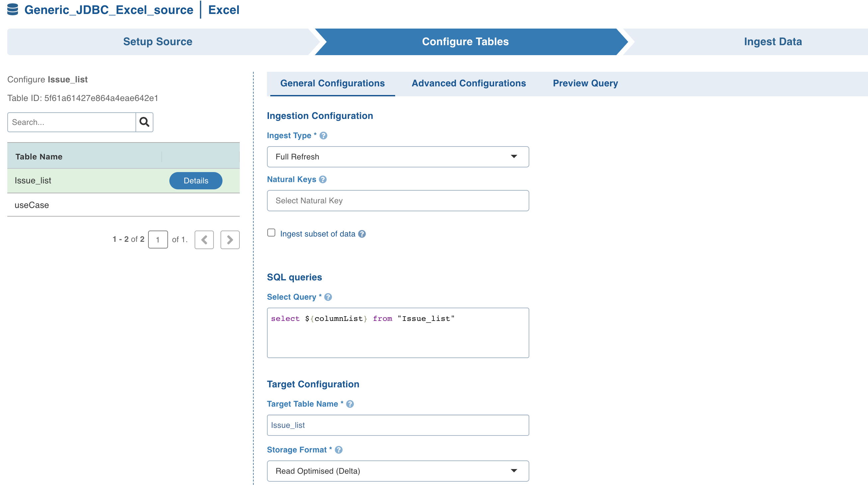This screenshot has height=485, width=868.
Task: Click the Target Table Name input field
Action: point(397,425)
